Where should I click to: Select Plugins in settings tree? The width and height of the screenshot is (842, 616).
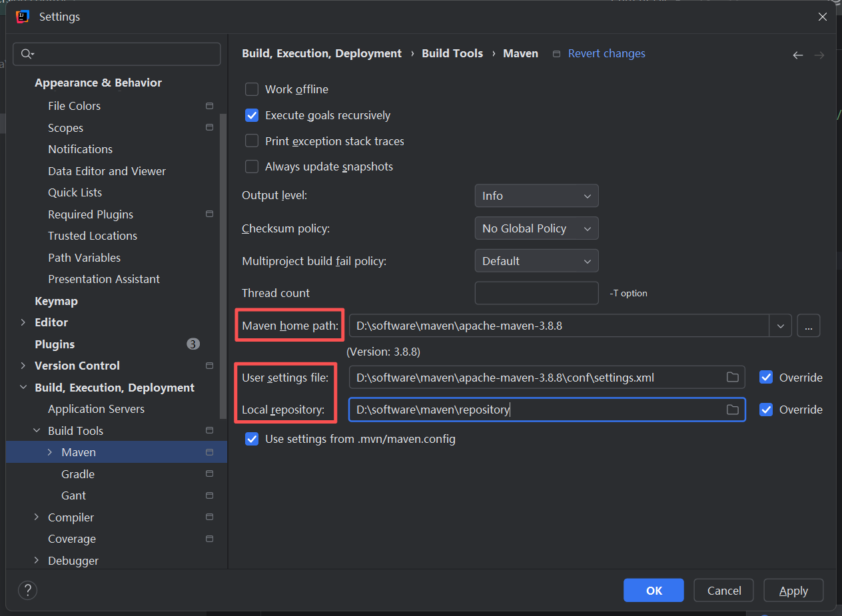[x=55, y=344]
